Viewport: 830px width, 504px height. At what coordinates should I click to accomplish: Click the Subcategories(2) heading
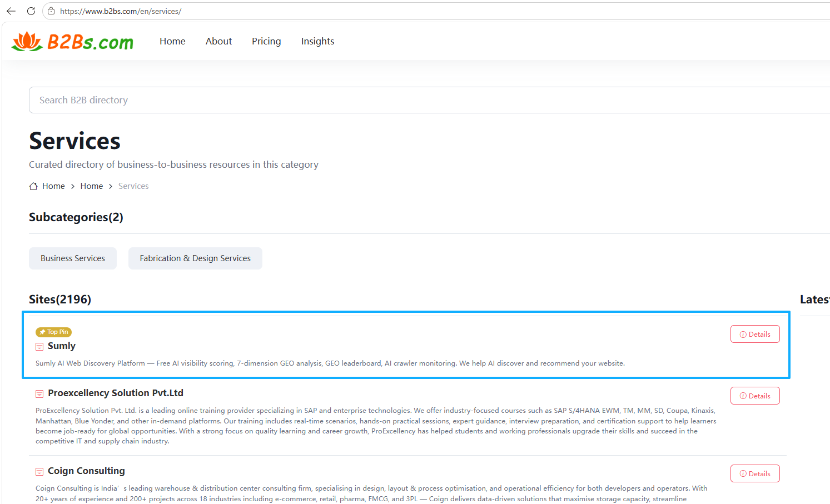76,217
